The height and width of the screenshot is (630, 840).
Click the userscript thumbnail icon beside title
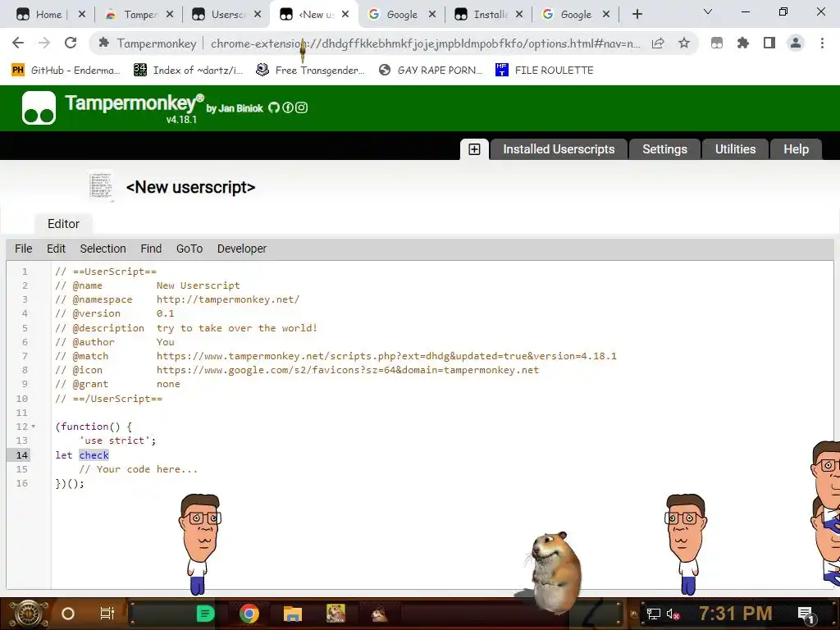click(101, 186)
